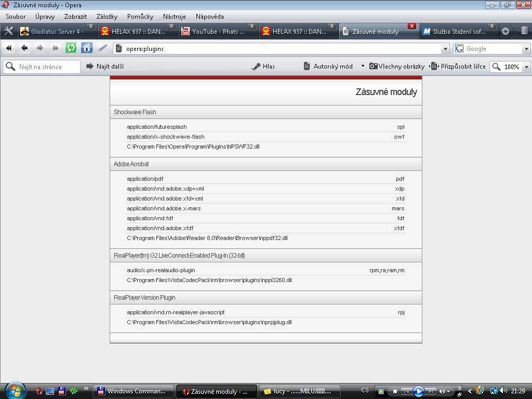Reload the page with the green button

pos(71,48)
